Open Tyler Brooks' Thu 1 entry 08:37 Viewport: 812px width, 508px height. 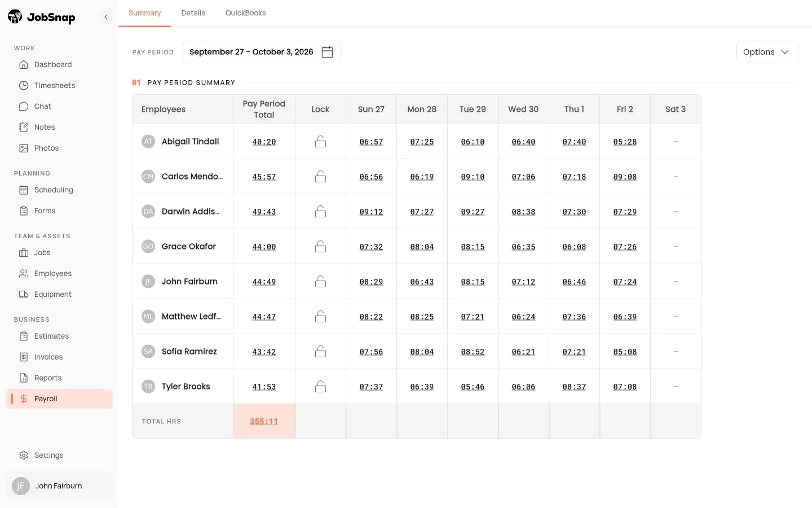click(574, 387)
